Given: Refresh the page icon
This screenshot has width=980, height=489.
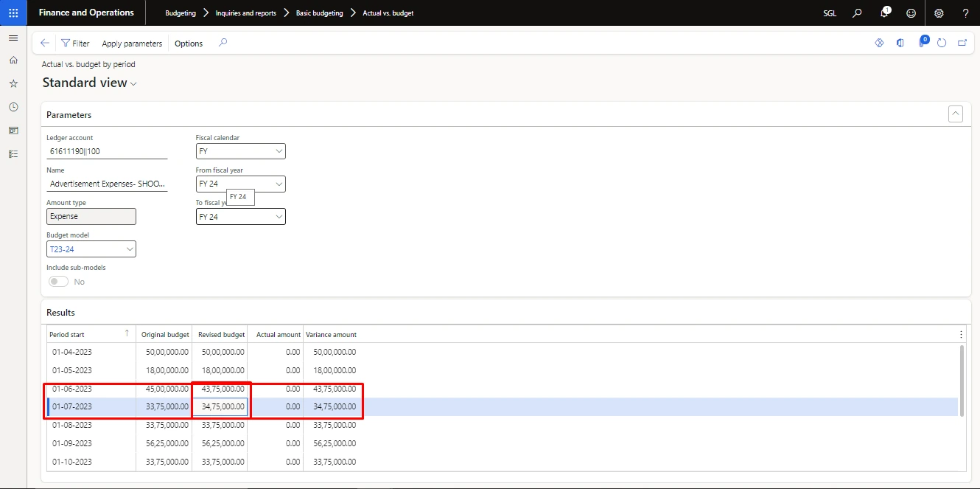Looking at the screenshot, I should (x=942, y=43).
